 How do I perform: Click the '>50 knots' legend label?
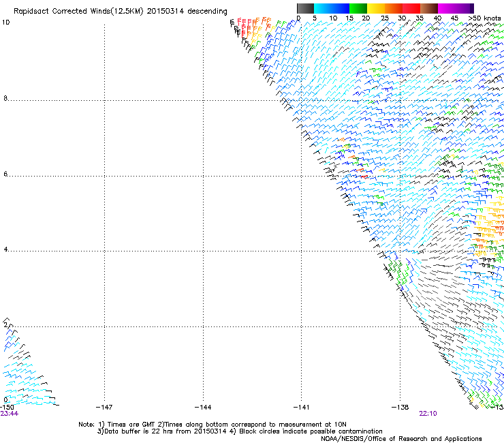click(484, 18)
